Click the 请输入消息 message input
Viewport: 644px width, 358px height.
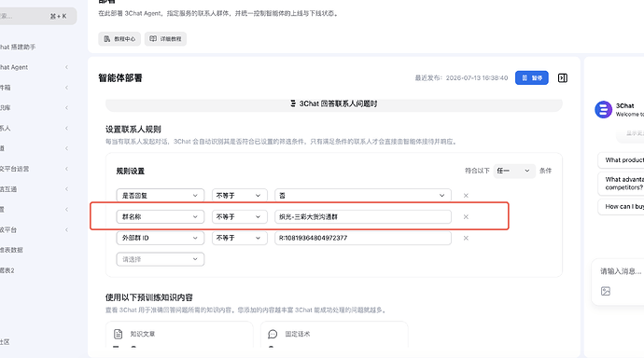point(621,271)
